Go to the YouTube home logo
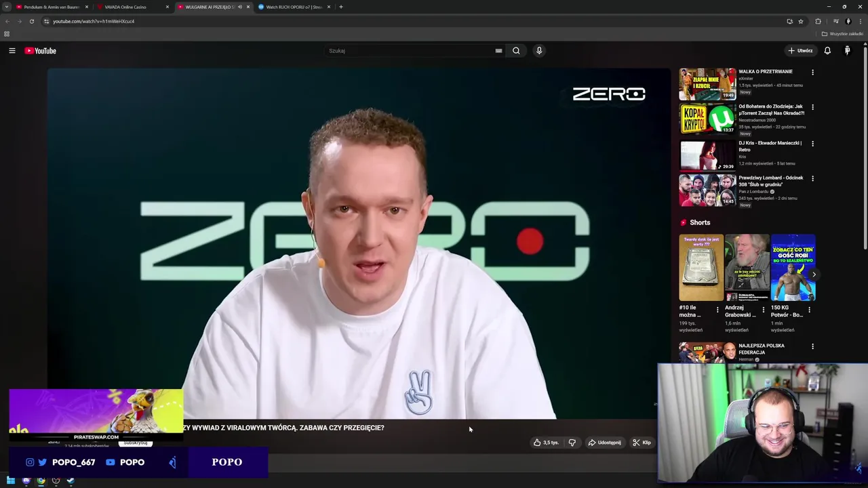Screen dimensions: 868x488 point(41,51)
